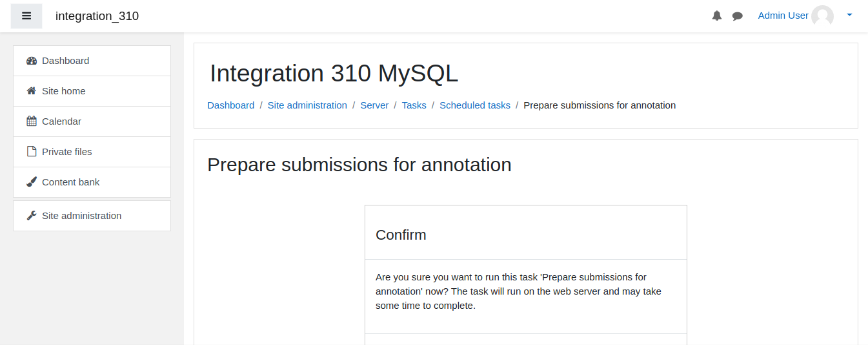The image size is (868, 345).
Task: Go to Dashboard via breadcrumb link
Action: pyautogui.click(x=231, y=105)
